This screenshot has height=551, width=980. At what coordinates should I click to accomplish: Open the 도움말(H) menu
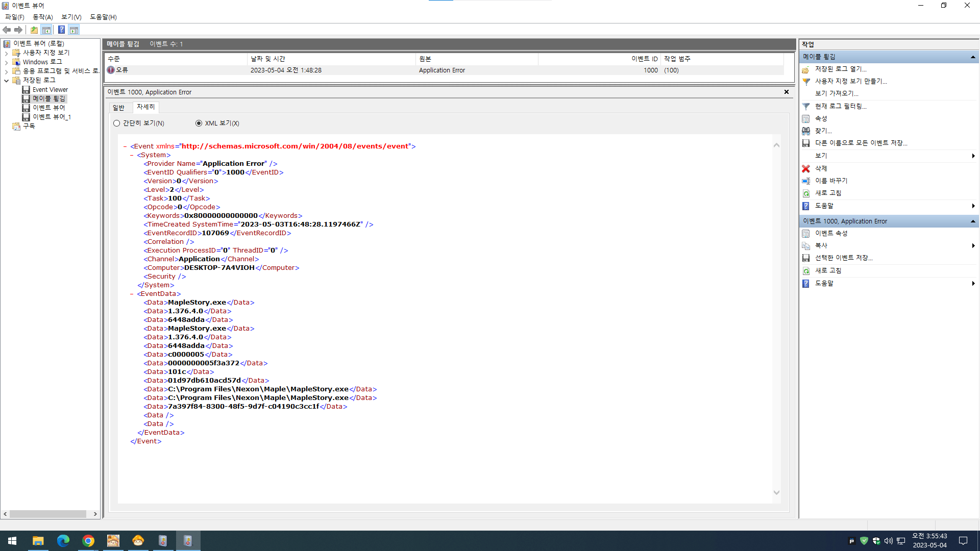104,17
